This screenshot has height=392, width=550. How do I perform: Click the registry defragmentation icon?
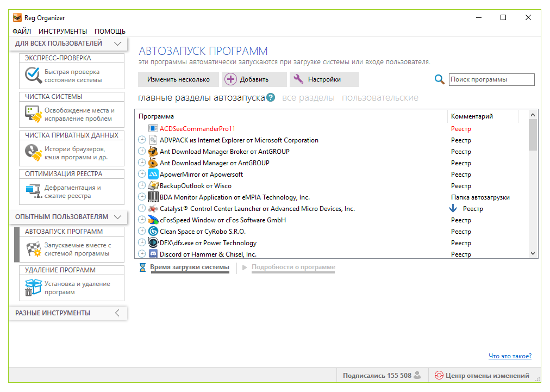34,191
